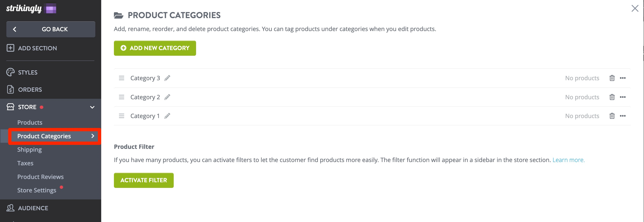Show more actions for Category 1

pyautogui.click(x=623, y=116)
